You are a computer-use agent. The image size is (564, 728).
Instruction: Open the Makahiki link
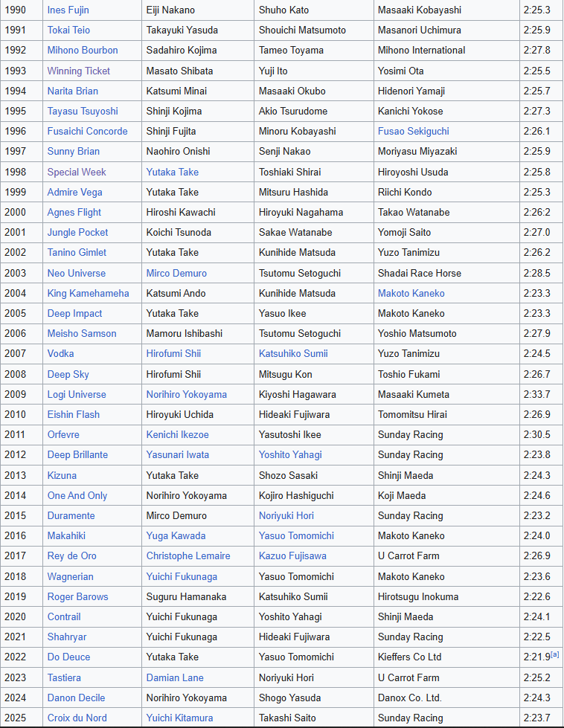coord(66,536)
